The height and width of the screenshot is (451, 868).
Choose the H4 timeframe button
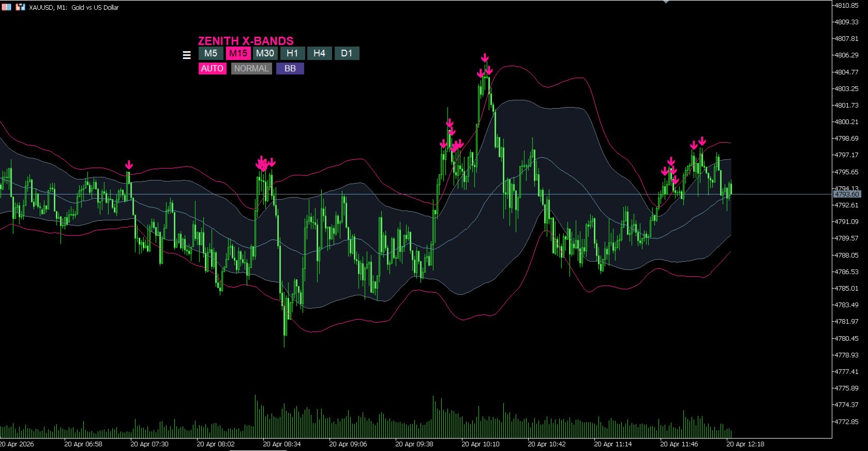[x=319, y=53]
